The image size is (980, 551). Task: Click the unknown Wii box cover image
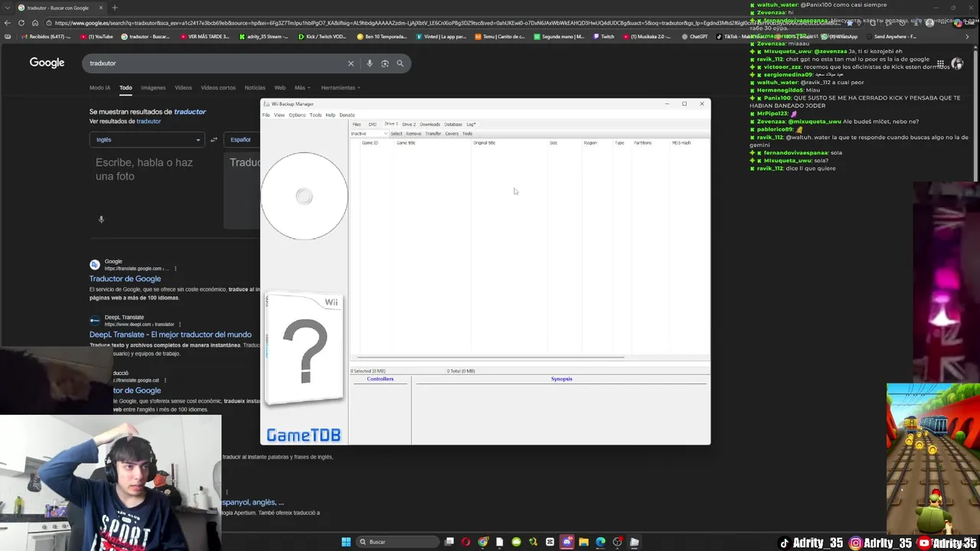[304, 350]
